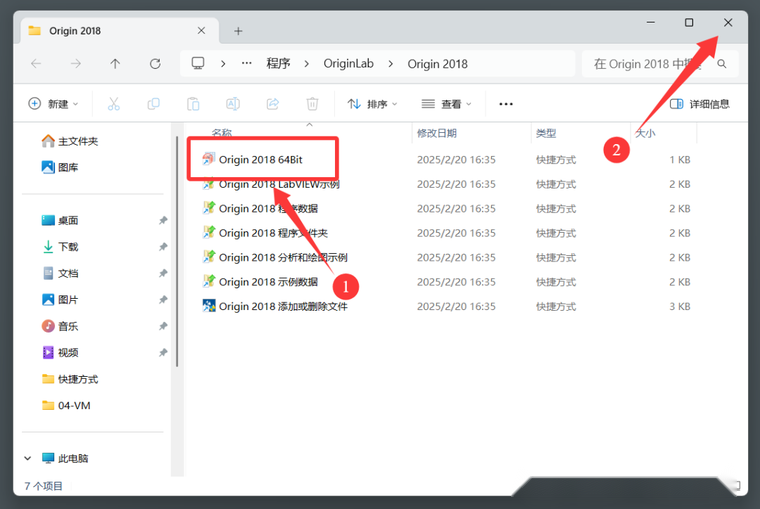Screen dimensions: 760x509
Task: Open 快捷方式 folder in sidebar
Action: point(69,379)
